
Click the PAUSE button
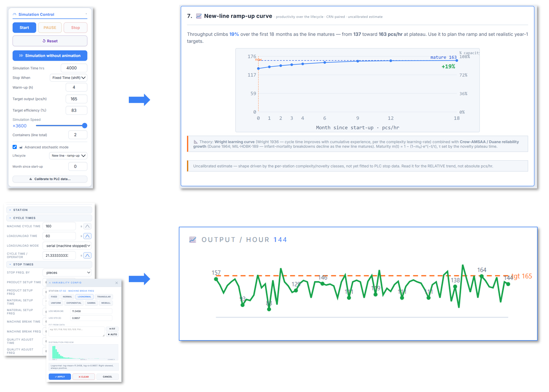pos(50,28)
